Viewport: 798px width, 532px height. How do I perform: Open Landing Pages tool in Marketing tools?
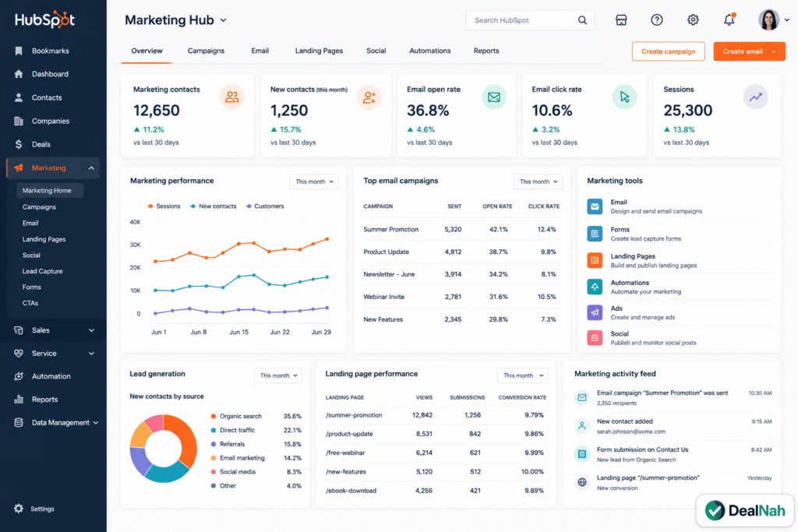point(679,260)
